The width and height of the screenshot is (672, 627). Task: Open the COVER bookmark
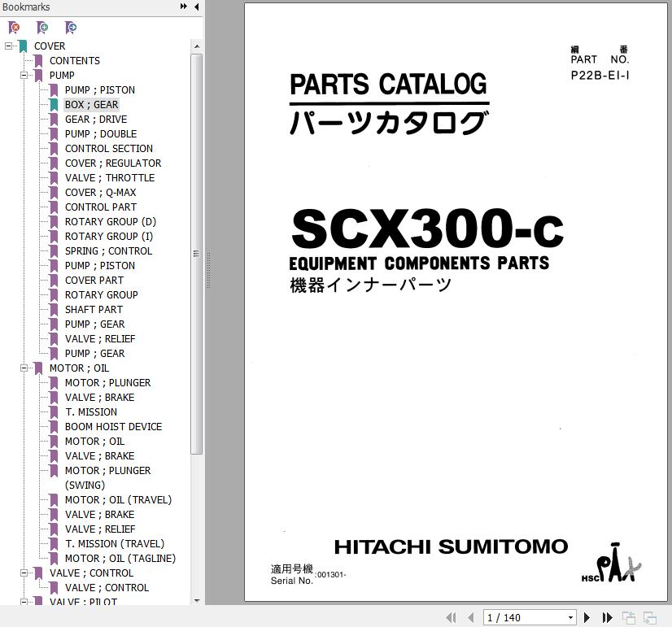[x=50, y=46]
